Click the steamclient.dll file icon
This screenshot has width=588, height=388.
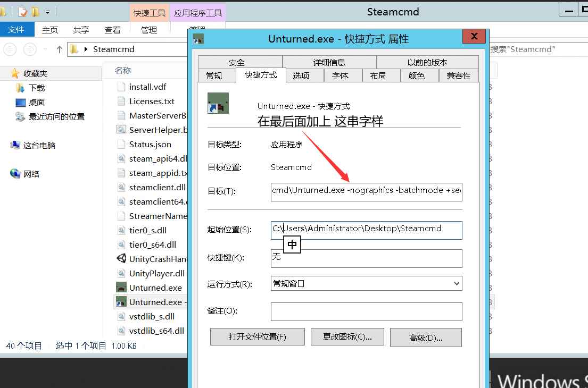[121, 187]
